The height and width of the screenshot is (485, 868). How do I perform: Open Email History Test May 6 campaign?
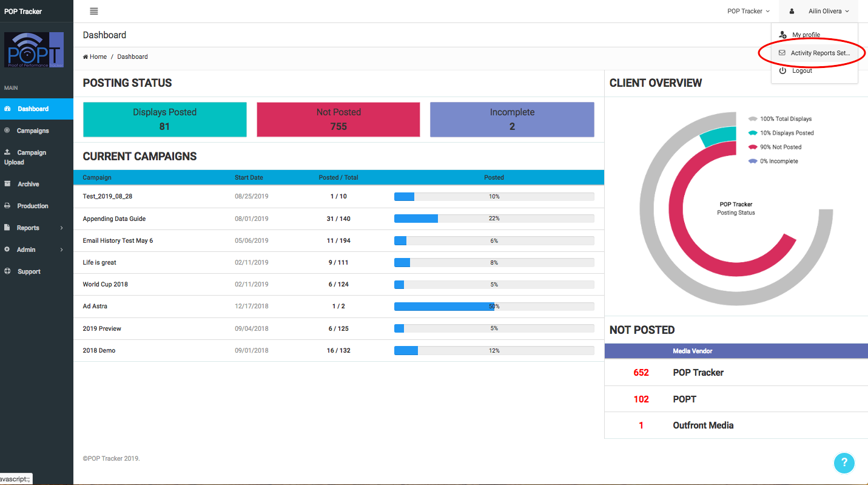pyautogui.click(x=118, y=240)
